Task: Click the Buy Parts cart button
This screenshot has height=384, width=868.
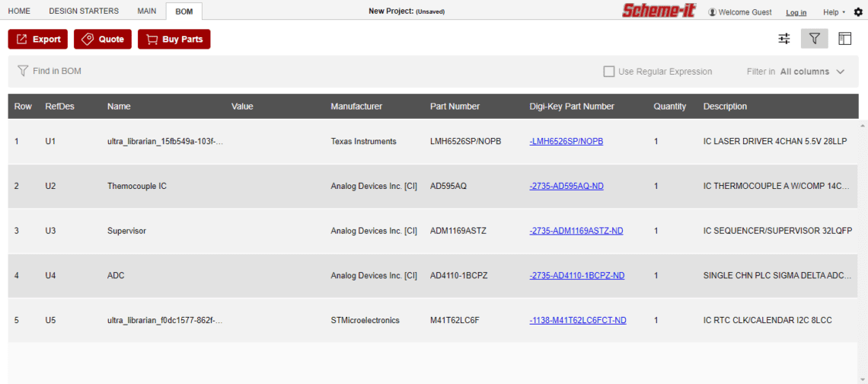Action: (x=174, y=39)
